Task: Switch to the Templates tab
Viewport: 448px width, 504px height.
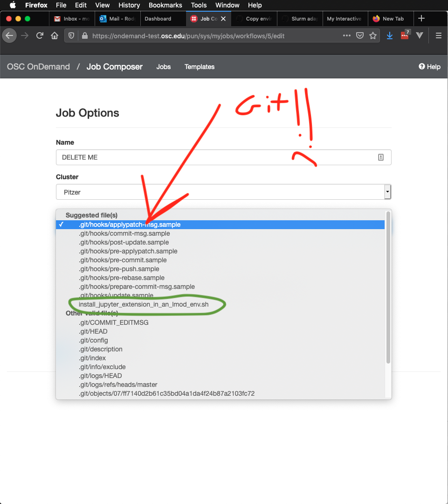Action: pyautogui.click(x=199, y=67)
